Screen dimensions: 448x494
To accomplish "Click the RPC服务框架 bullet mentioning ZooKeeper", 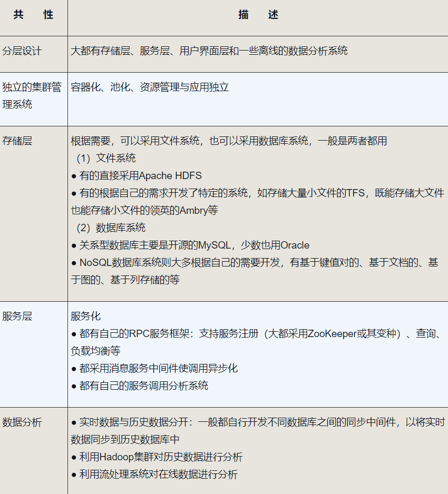I will 258,333.
